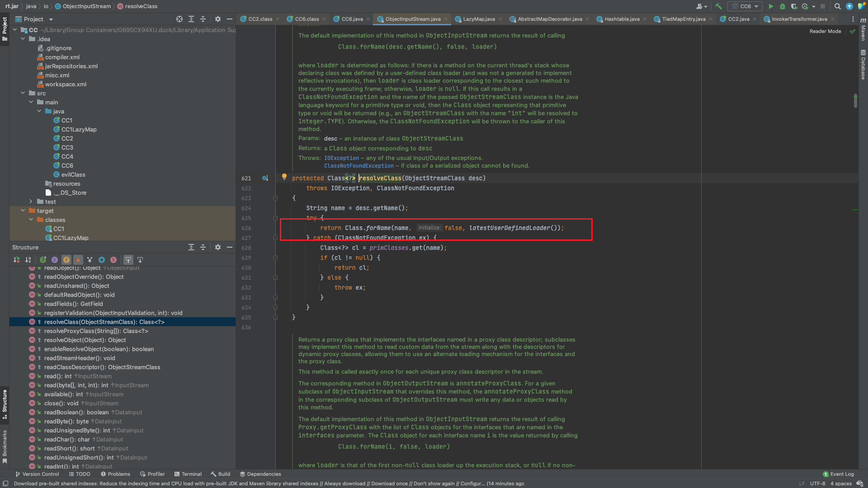Show more editor tabs menu
The height and width of the screenshot is (488, 868).
pos(853,19)
